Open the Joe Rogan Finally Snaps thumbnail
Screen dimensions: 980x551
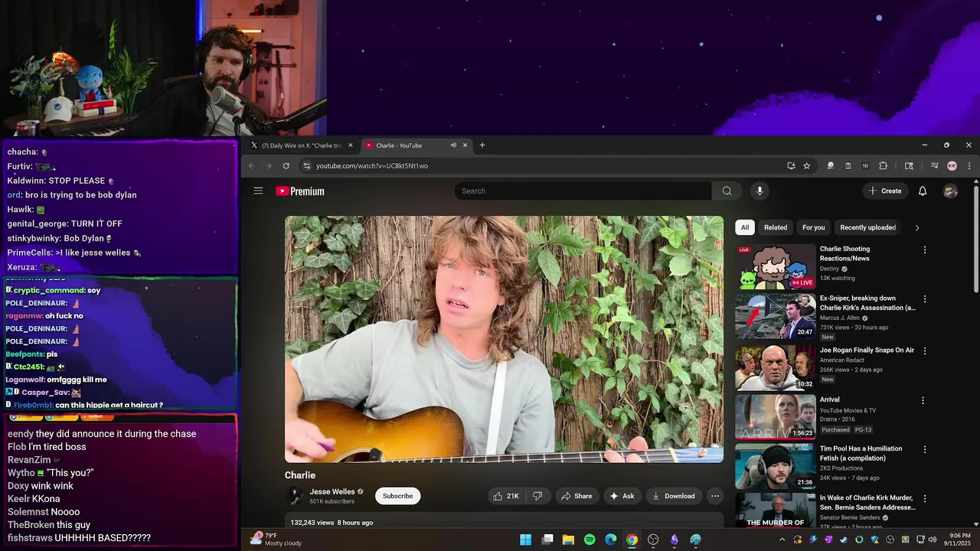pyautogui.click(x=776, y=367)
